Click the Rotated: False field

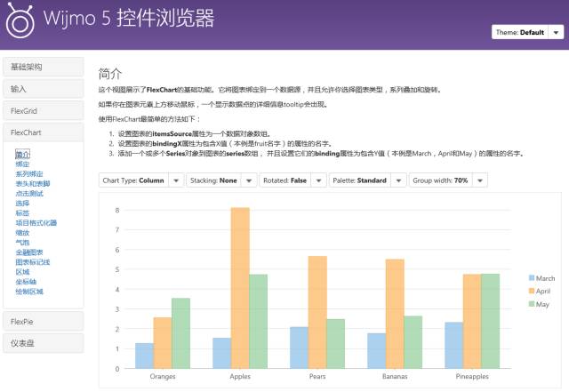coord(285,180)
